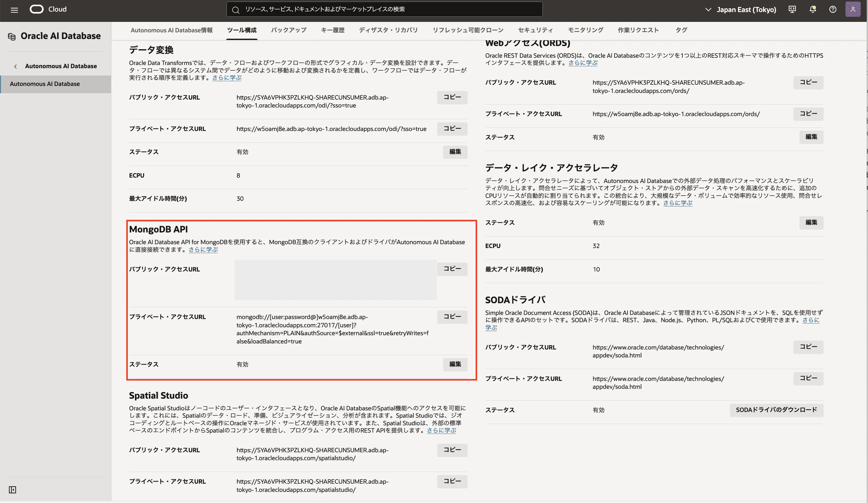Click the データ・レイク・アクセラレータ 最大アイドル時間 value 10
Viewport: 868px width, 503px height.
596,269
